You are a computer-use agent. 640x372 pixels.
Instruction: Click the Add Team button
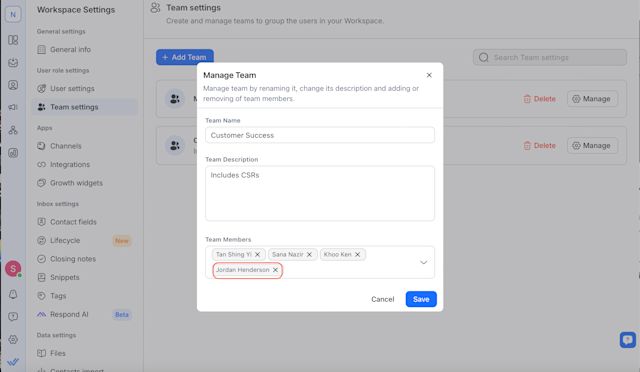point(184,57)
